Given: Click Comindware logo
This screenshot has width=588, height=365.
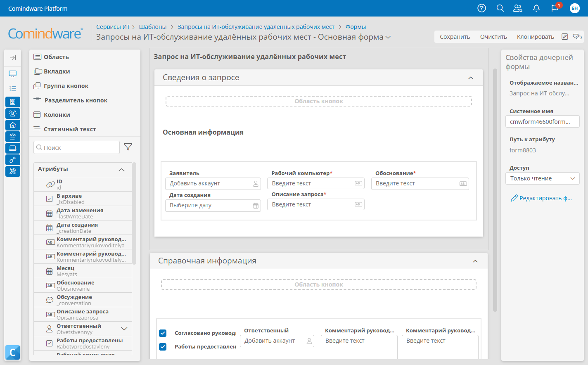Looking at the screenshot, I should [x=45, y=33].
